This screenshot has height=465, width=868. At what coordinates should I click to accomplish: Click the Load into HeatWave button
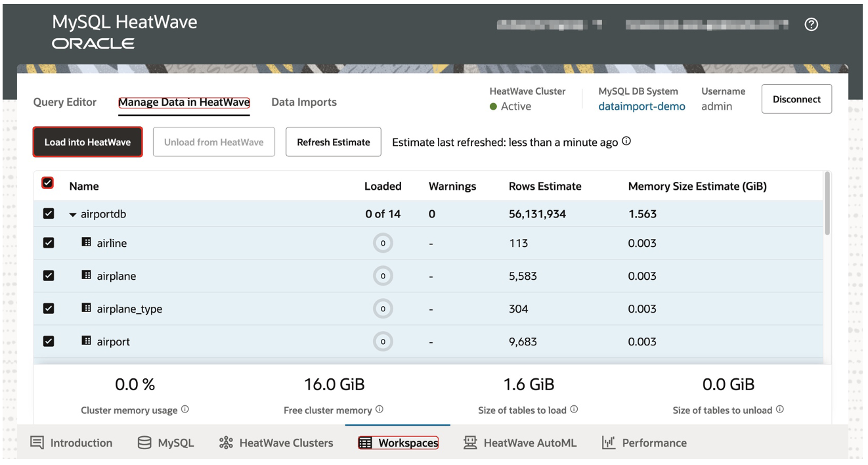coord(87,141)
